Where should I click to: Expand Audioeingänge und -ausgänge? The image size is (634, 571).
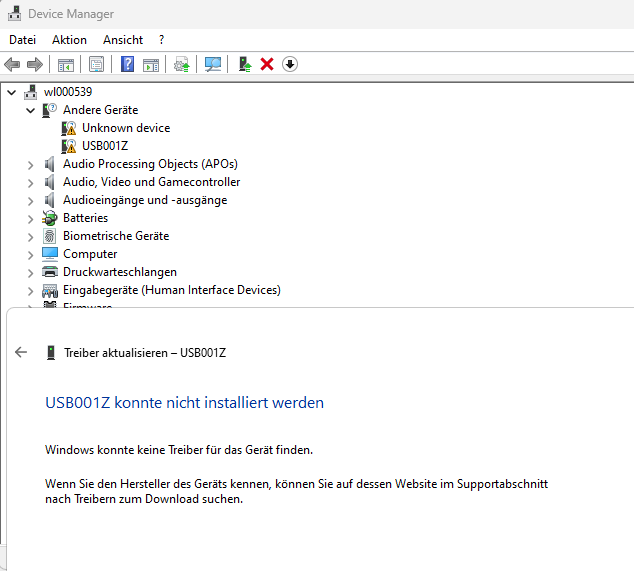coord(31,201)
